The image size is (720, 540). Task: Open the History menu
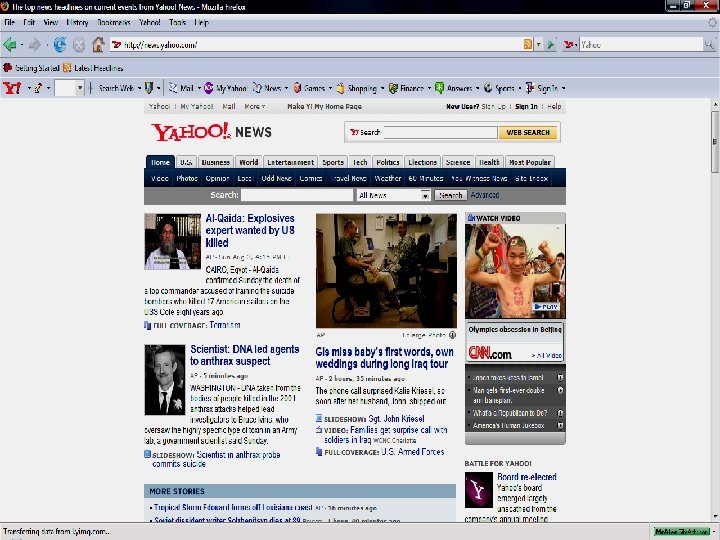[x=77, y=22]
